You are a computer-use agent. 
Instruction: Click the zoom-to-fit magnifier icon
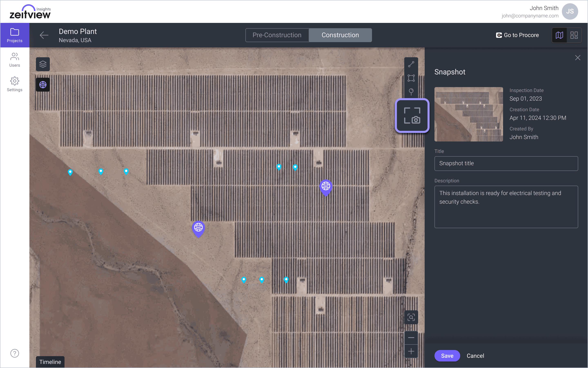pos(411,317)
